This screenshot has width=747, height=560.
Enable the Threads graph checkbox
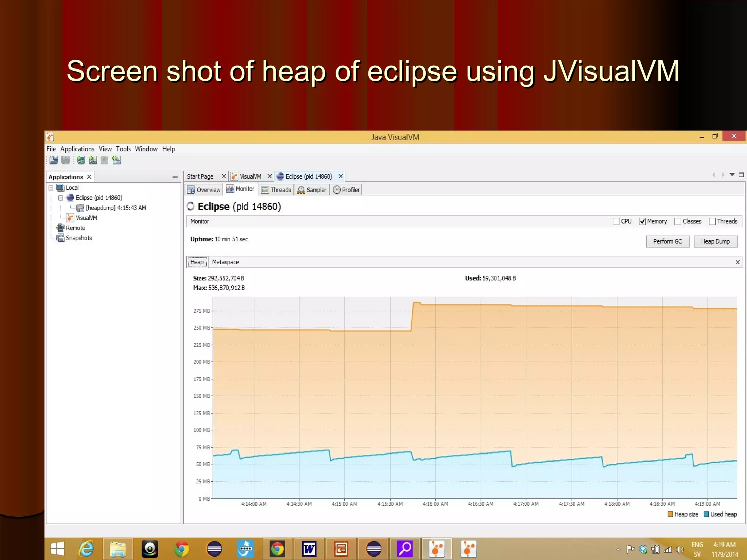click(x=712, y=221)
